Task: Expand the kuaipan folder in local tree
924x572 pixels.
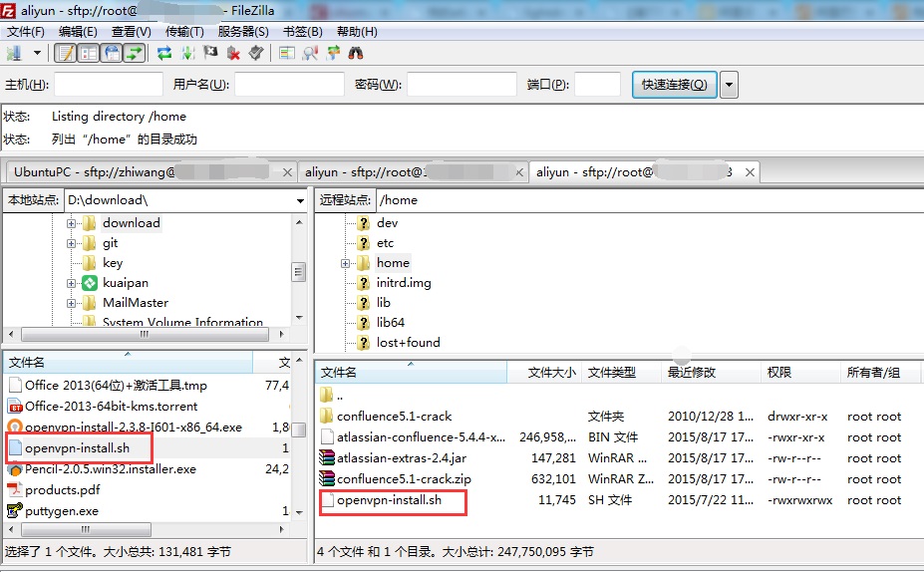Action: (x=72, y=283)
